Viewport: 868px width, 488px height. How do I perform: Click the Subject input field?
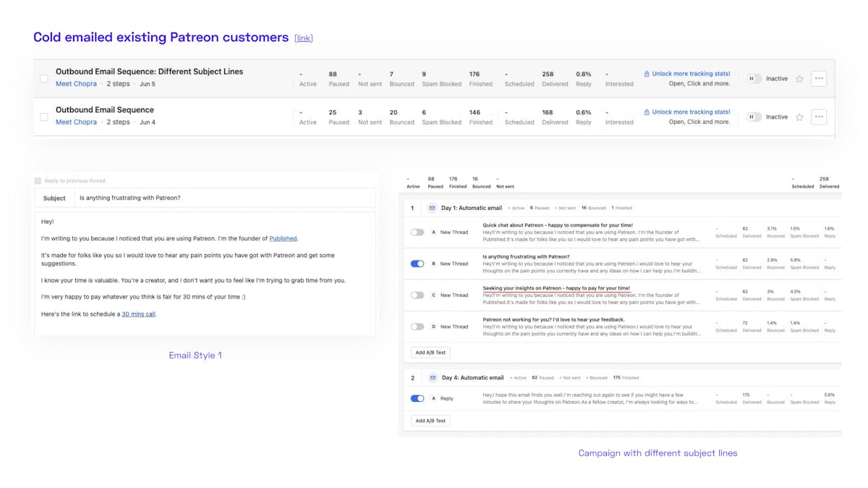pyautogui.click(x=224, y=198)
